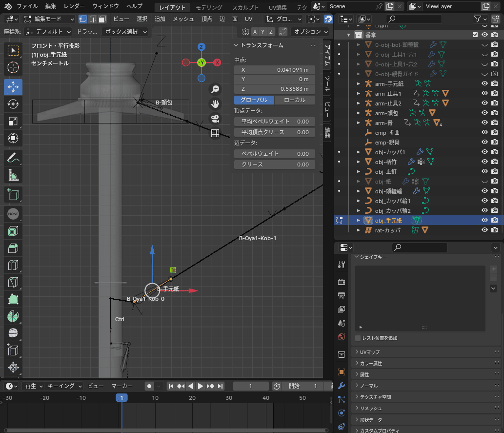Screen dimensions: 504x433
Task: Toggle camera view button in viewport
Action: point(215,119)
